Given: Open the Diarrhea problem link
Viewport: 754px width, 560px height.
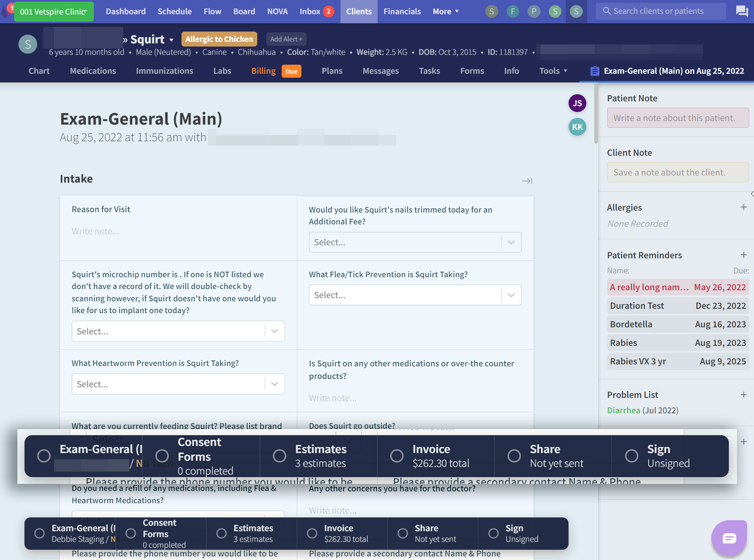Looking at the screenshot, I should [x=623, y=410].
